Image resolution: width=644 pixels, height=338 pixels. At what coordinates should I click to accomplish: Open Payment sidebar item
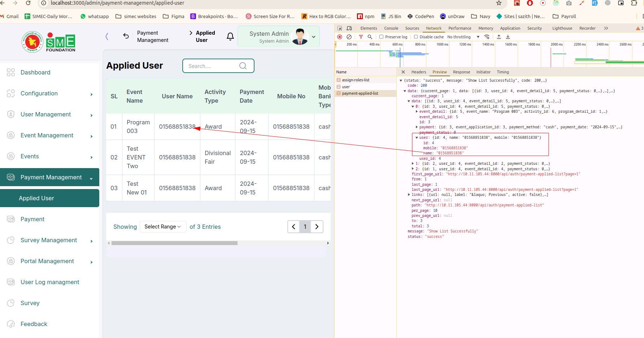point(49,219)
